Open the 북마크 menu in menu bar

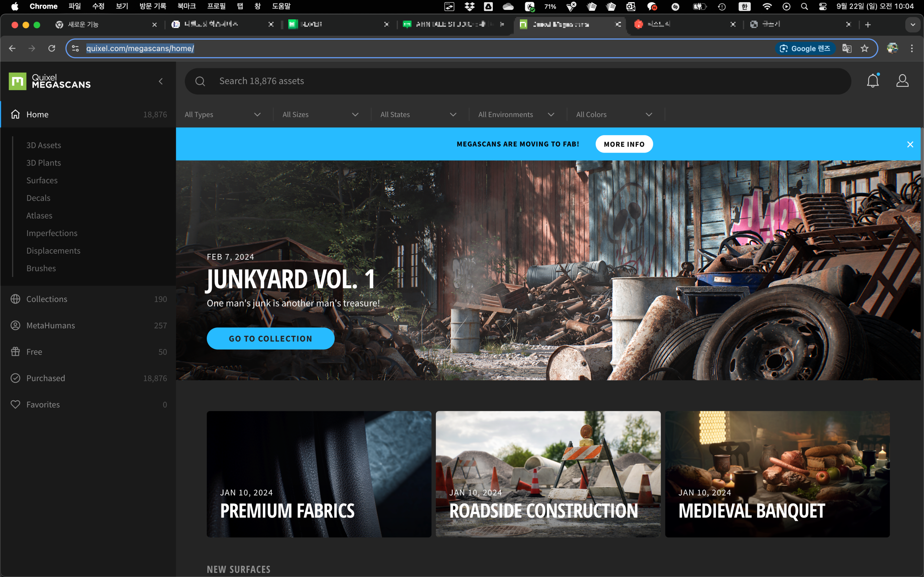tap(186, 6)
